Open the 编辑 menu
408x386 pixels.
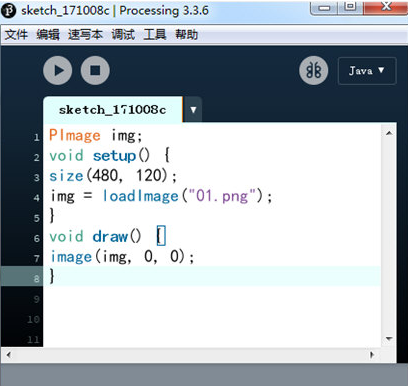coord(48,34)
